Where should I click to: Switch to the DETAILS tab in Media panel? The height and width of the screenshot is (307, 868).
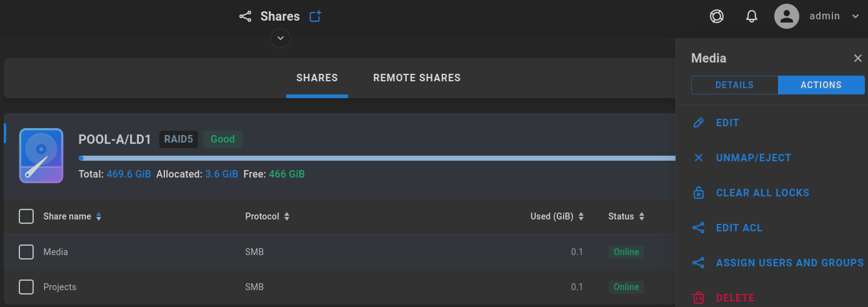tap(734, 85)
